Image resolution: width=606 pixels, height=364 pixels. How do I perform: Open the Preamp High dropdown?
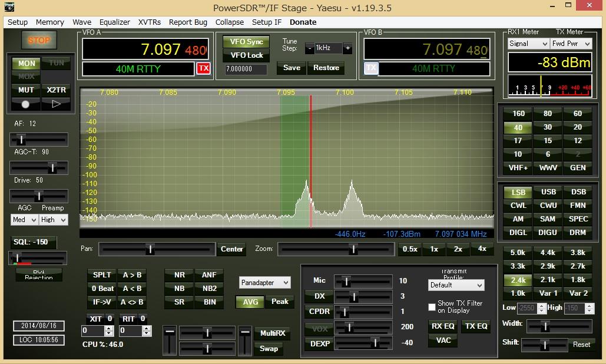(x=54, y=220)
